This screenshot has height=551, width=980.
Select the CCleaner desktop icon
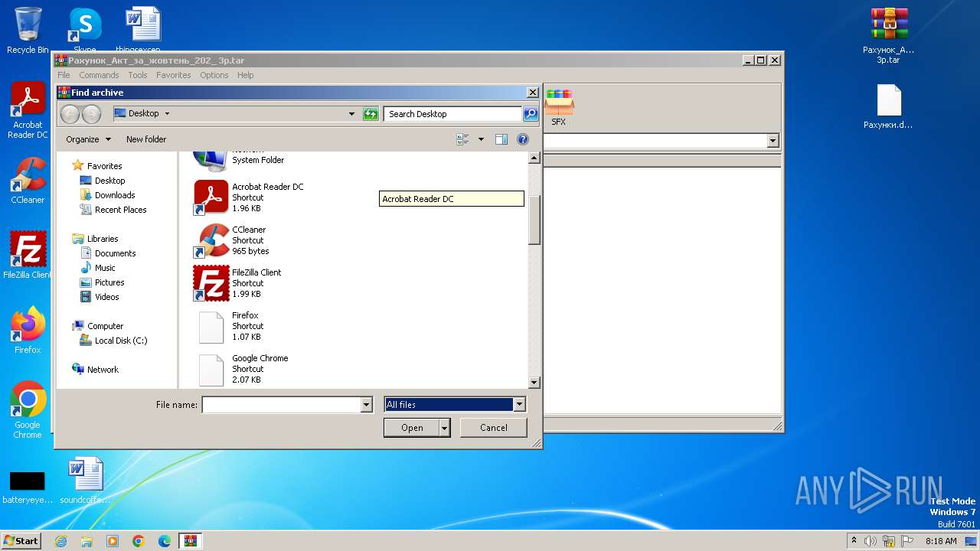click(28, 181)
